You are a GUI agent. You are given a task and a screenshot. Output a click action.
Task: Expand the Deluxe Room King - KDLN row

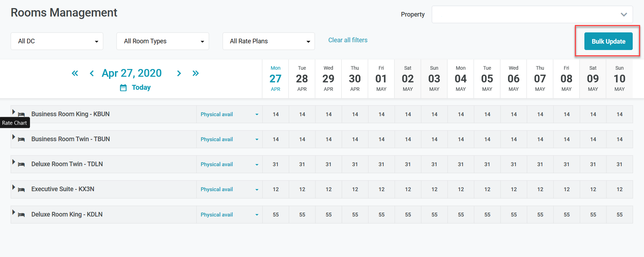[x=14, y=212]
